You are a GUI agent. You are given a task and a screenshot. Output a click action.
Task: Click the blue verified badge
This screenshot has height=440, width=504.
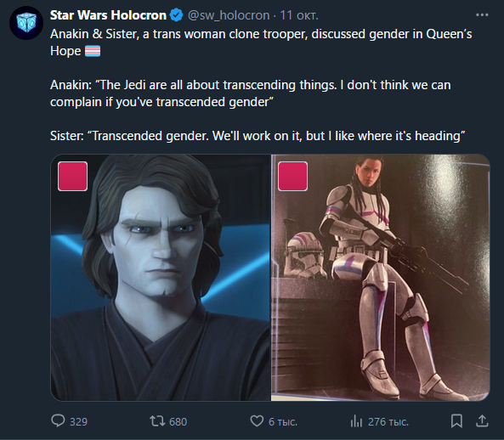click(176, 15)
